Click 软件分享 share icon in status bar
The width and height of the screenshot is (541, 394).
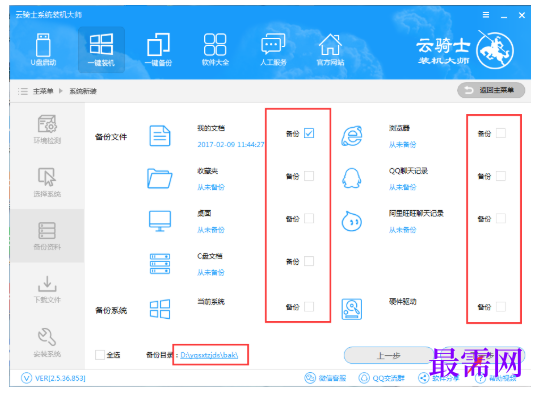pos(423,378)
